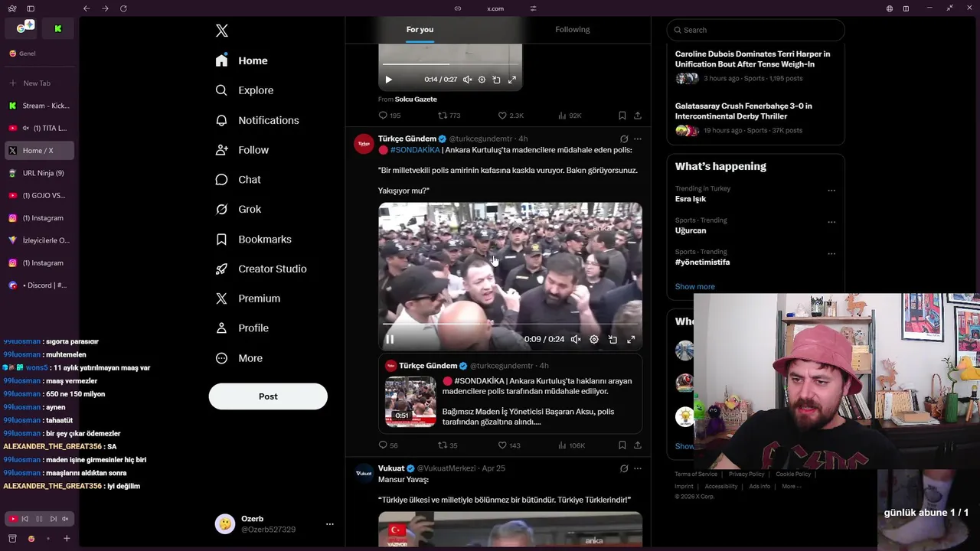Open settings on the 0:24 video

pos(594,339)
